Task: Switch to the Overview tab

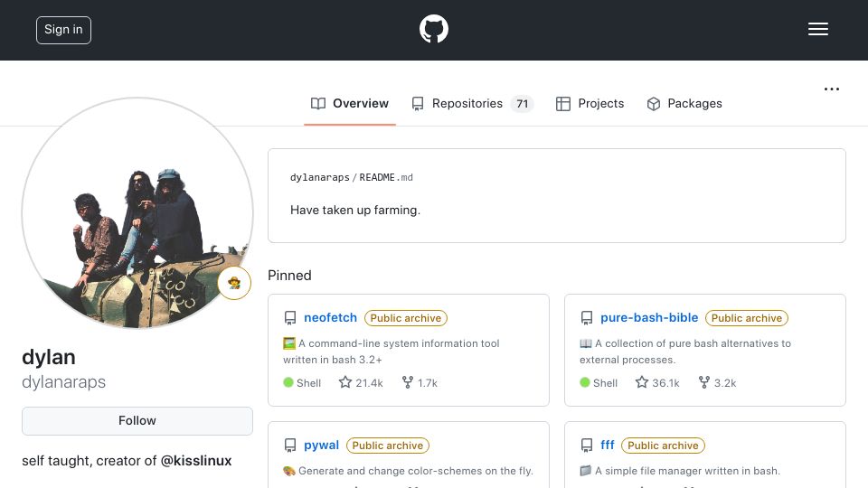Action: 350,103
